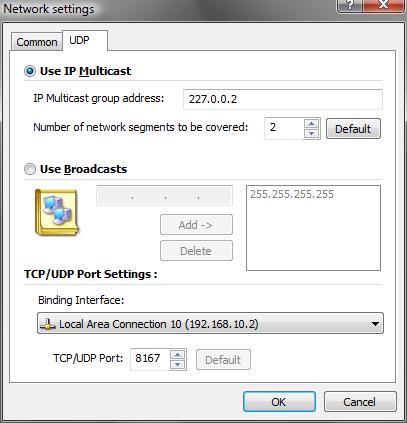
Task: Switch to the Common tab
Action: click(x=37, y=42)
